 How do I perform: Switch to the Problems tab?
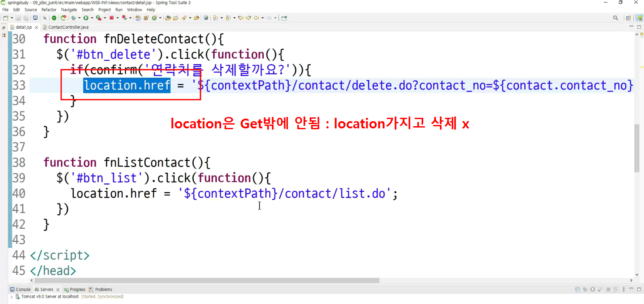tap(100, 289)
